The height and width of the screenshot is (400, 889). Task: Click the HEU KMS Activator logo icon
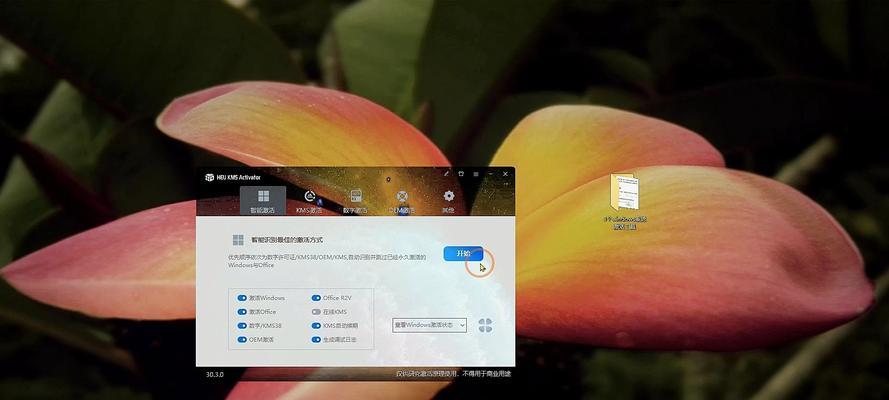click(x=209, y=177)
